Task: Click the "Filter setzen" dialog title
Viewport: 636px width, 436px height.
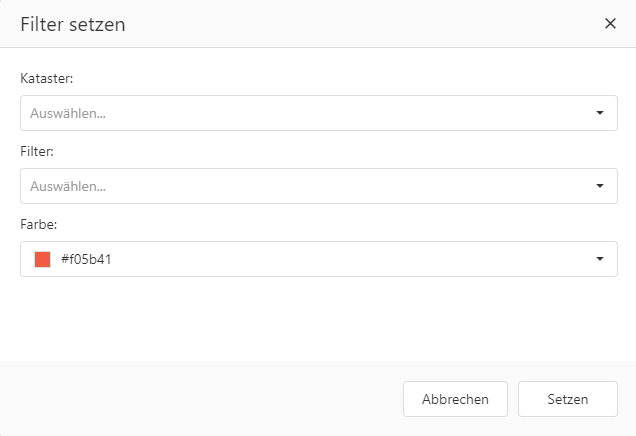Action: coord(73,24)
